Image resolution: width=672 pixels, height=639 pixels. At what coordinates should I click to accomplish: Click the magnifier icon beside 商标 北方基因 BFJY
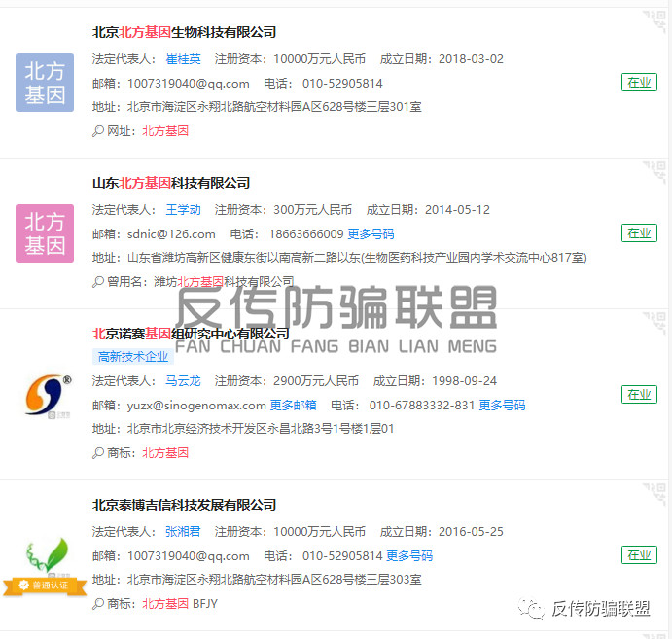(x=98, y=604)
